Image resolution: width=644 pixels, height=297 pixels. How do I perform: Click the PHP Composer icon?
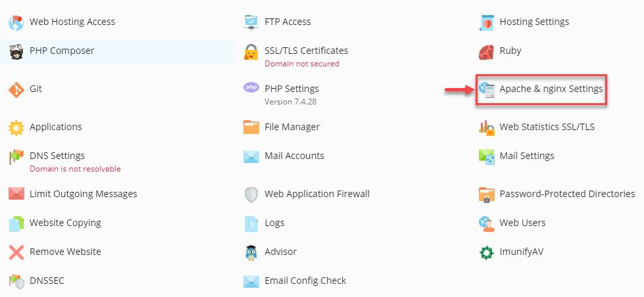tap(16, 51)
